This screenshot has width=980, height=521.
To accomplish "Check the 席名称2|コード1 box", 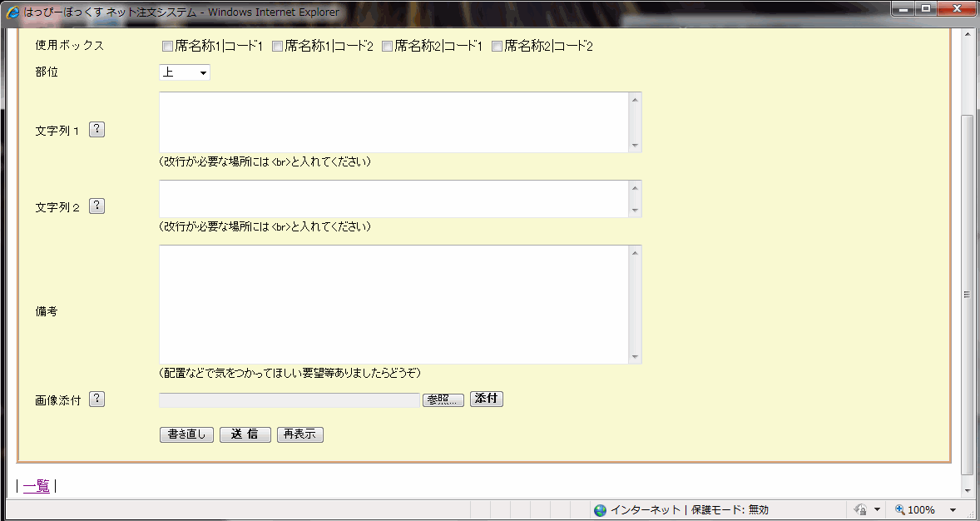I will (387, 47).
